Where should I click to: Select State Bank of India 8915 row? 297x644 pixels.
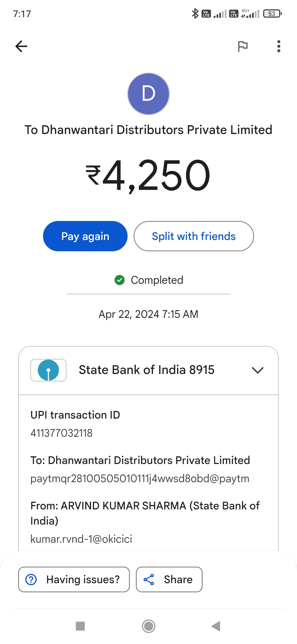tap(148, 370)
